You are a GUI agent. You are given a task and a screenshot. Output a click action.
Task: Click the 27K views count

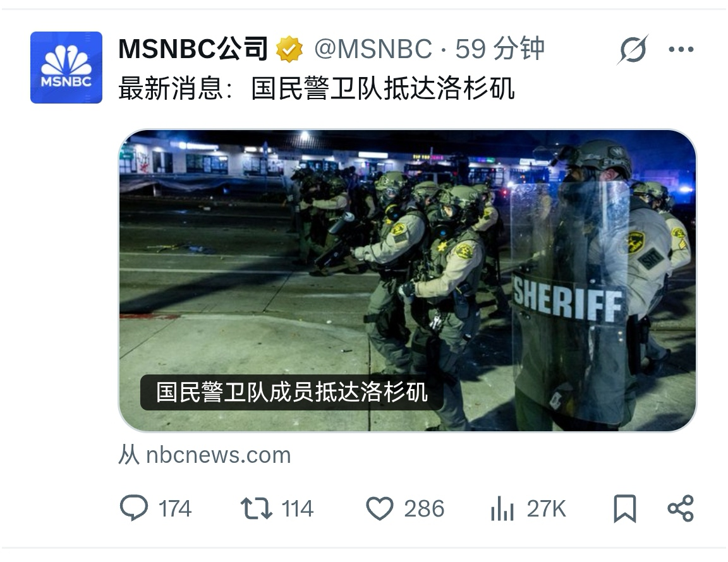tap(546, 508)
